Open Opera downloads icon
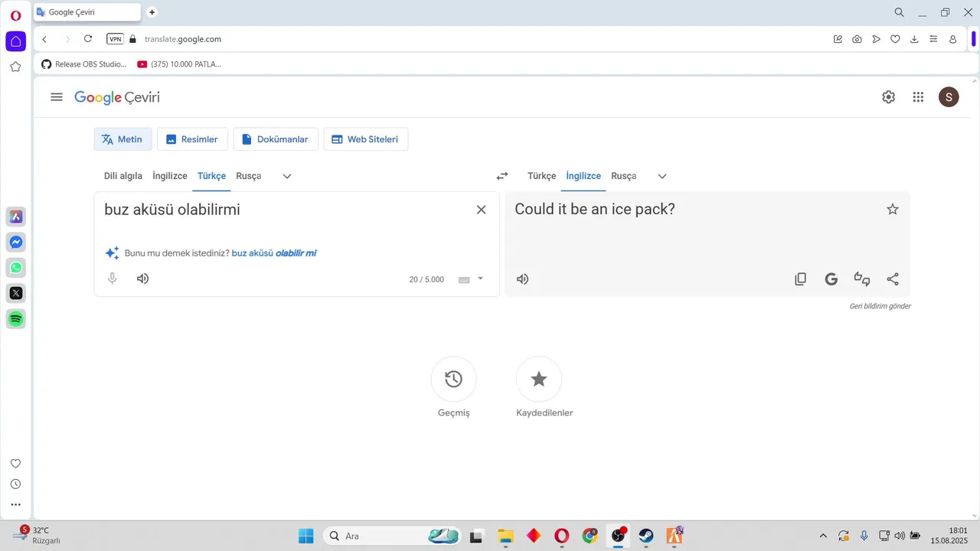 coord(914,39)
